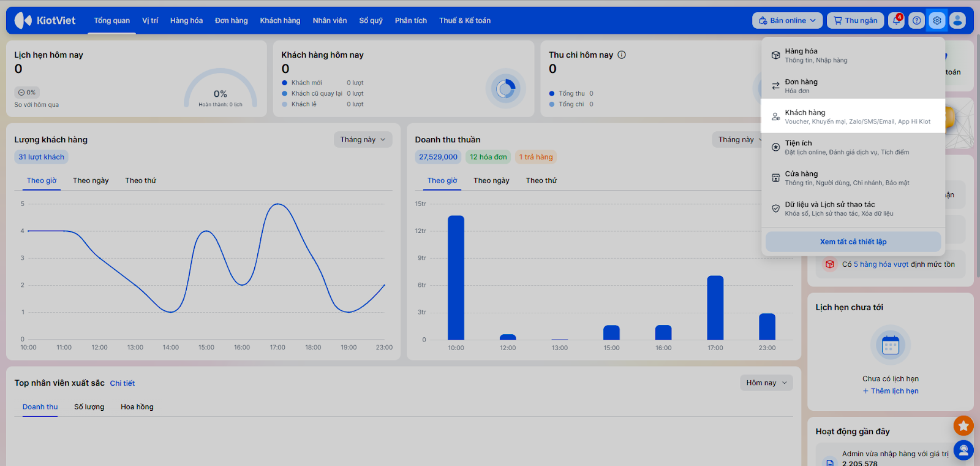Open the user account avatar menu
This screenshot has height=466, width=980.
(957, 20)
